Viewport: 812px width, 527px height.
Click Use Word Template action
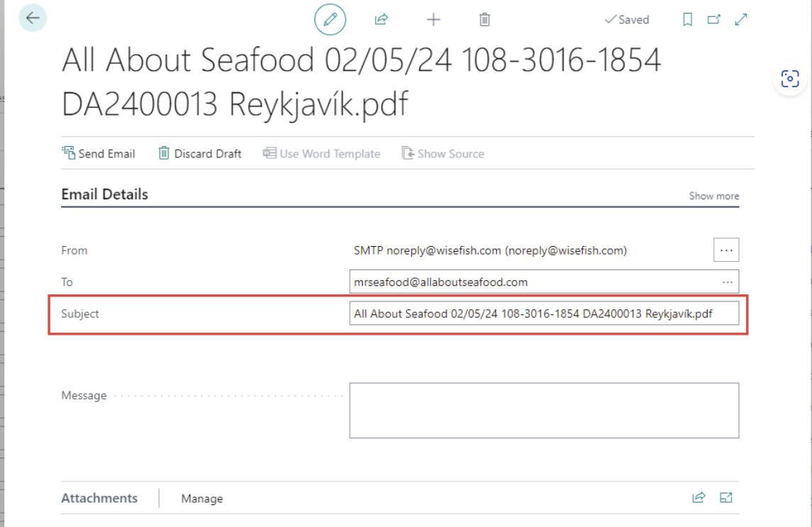tap(322, 153)
